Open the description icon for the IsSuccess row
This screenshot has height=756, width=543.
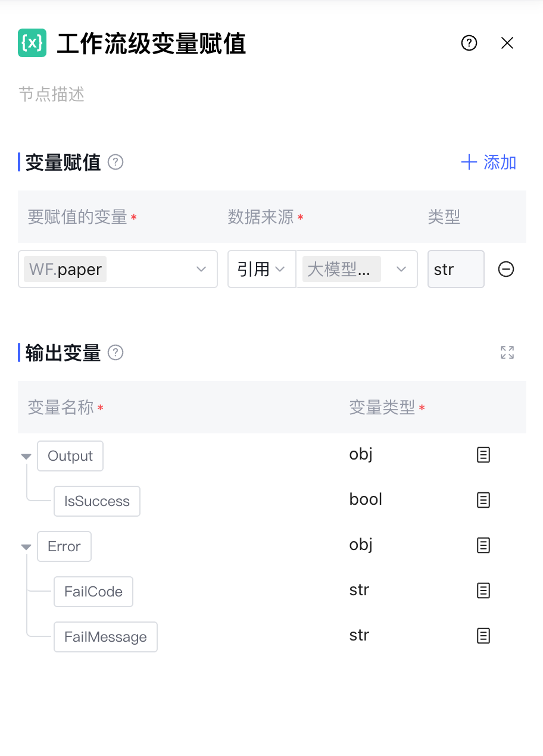pyautogui.click(x=483, y=500)
